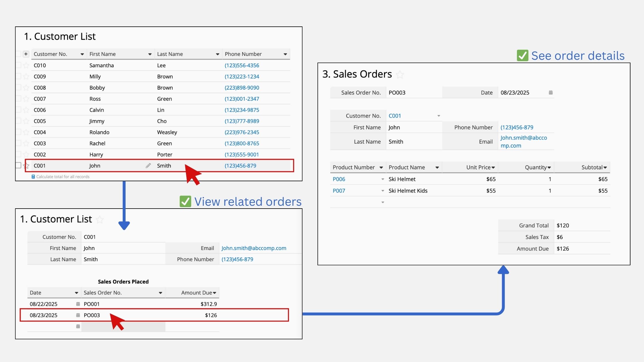
Task: Click the calendar icon on the empty order row
Action: [x=77, y=326]
